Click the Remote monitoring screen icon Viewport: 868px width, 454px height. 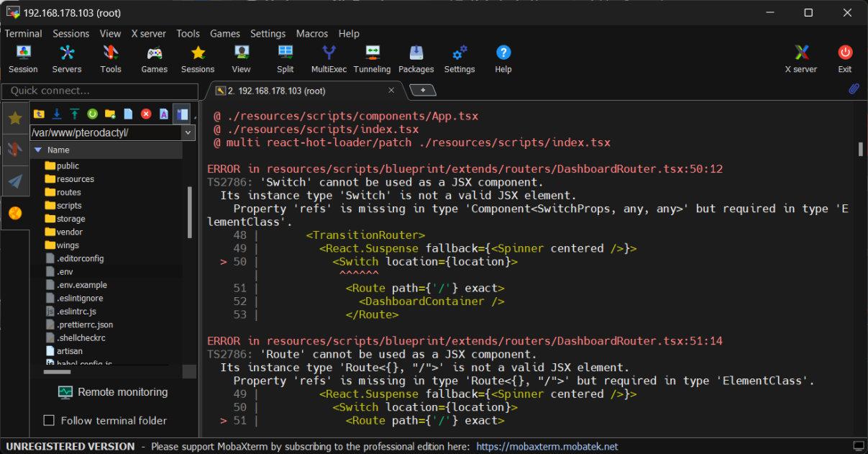[x=65, y=392]
